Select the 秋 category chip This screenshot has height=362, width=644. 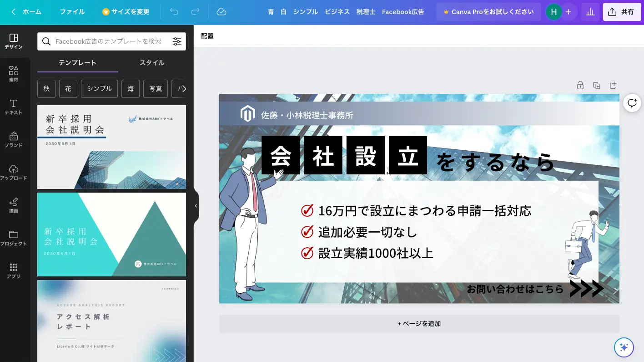coord(46,89)
